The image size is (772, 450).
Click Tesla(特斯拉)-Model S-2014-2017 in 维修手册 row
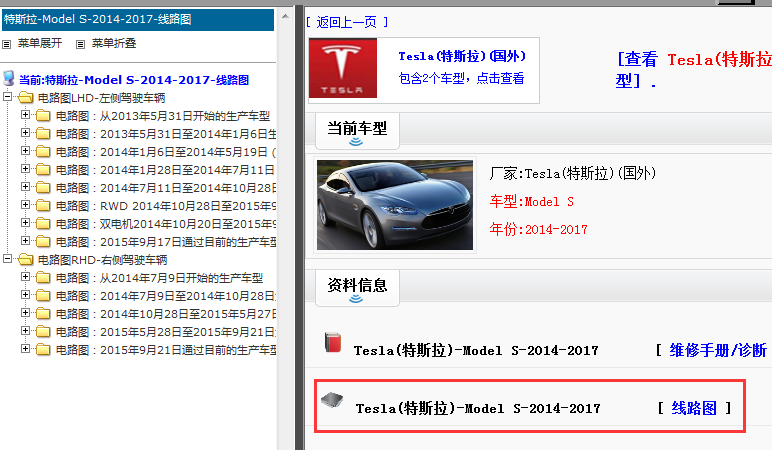click(x=476, y=351)
